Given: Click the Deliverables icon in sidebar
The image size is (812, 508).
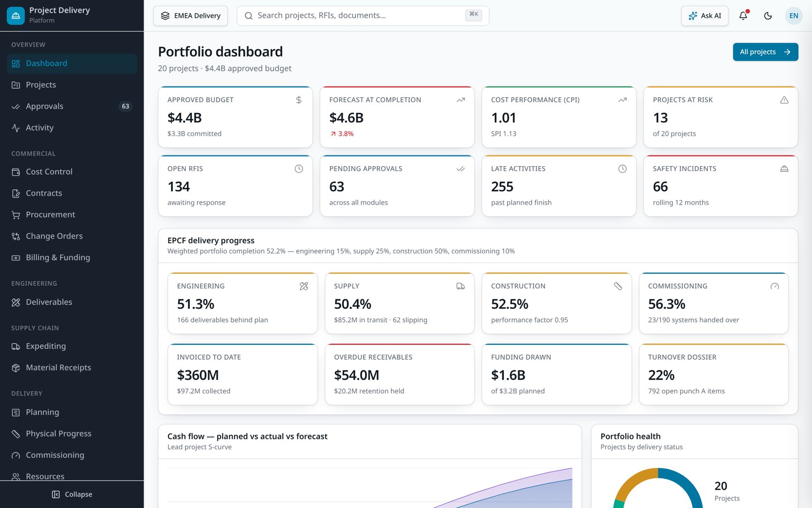Looking at the screenshot, I should point(16,302).
